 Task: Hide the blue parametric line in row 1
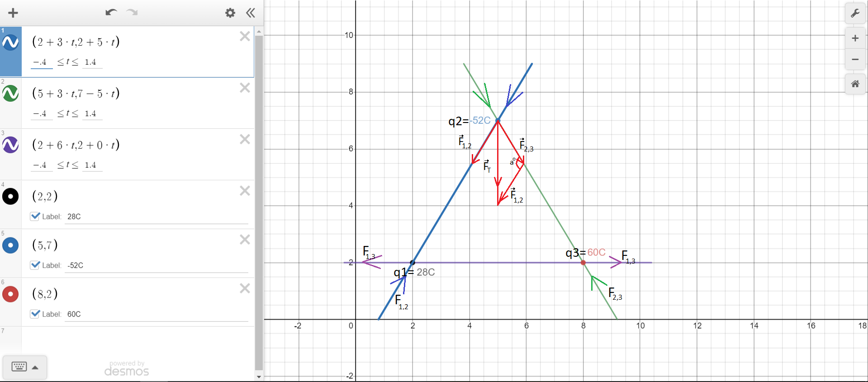coord(11,42)
